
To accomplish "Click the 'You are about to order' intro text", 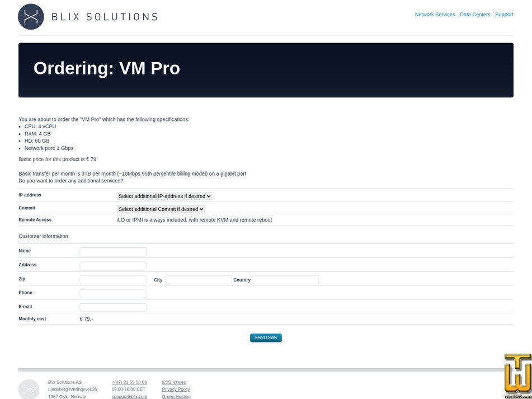I will (x=104, y=119).
